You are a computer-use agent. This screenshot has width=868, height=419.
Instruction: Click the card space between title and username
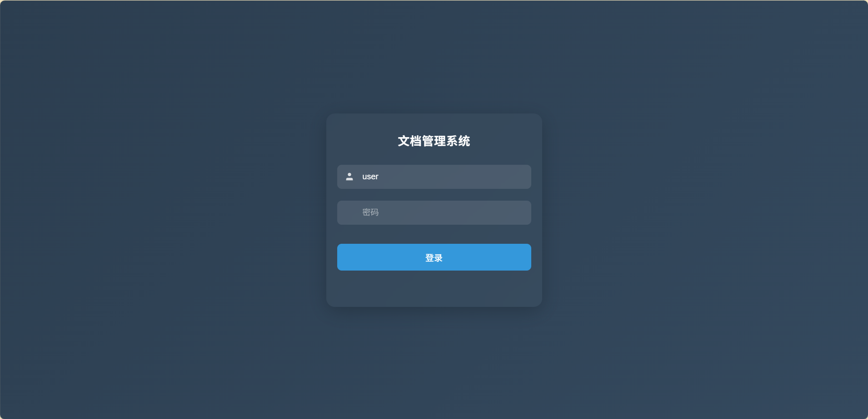coord(434,157)
